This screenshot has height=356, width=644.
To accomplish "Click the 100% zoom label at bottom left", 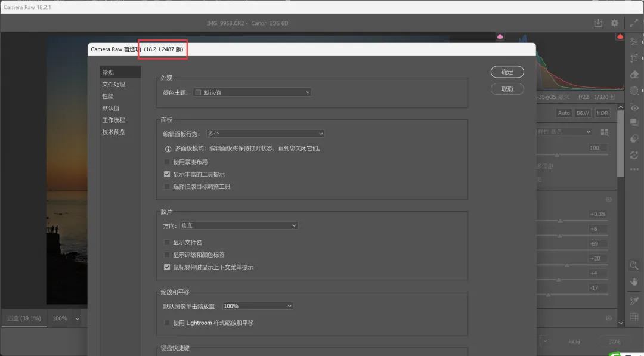I will click(x=60, y=318).
